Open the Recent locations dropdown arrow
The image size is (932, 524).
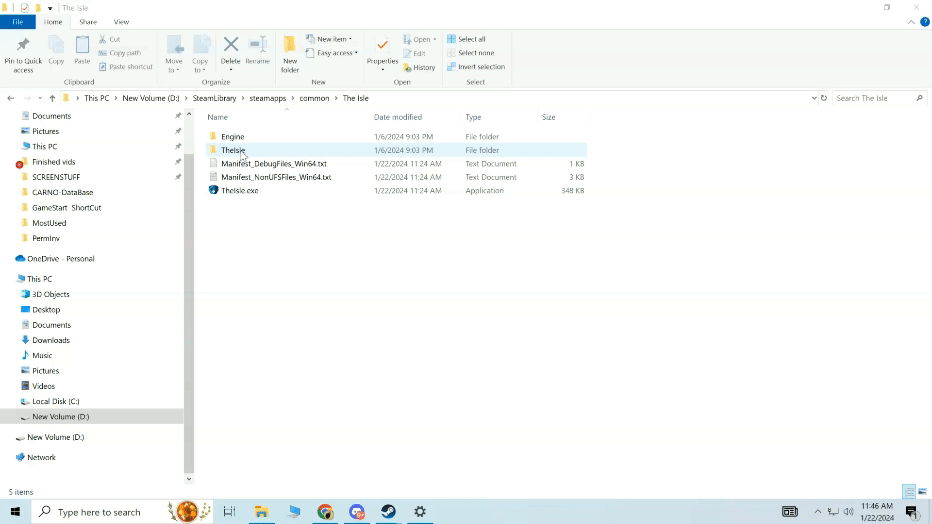(x=40, y=98)
